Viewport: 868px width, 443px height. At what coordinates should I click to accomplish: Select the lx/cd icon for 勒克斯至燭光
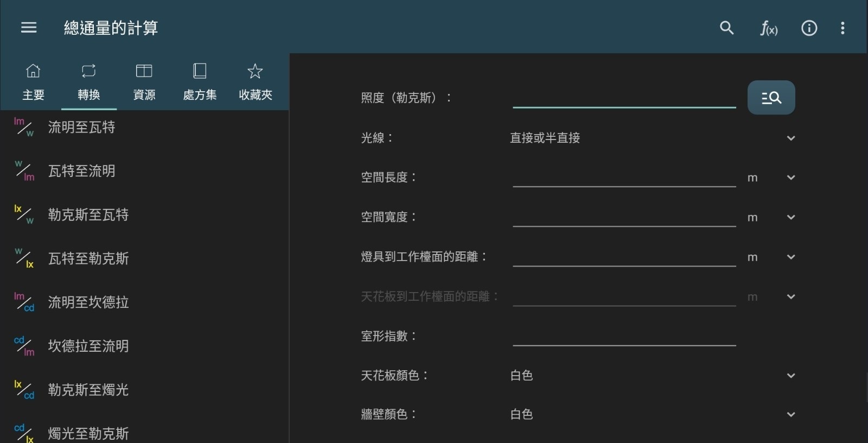point(24,390)
